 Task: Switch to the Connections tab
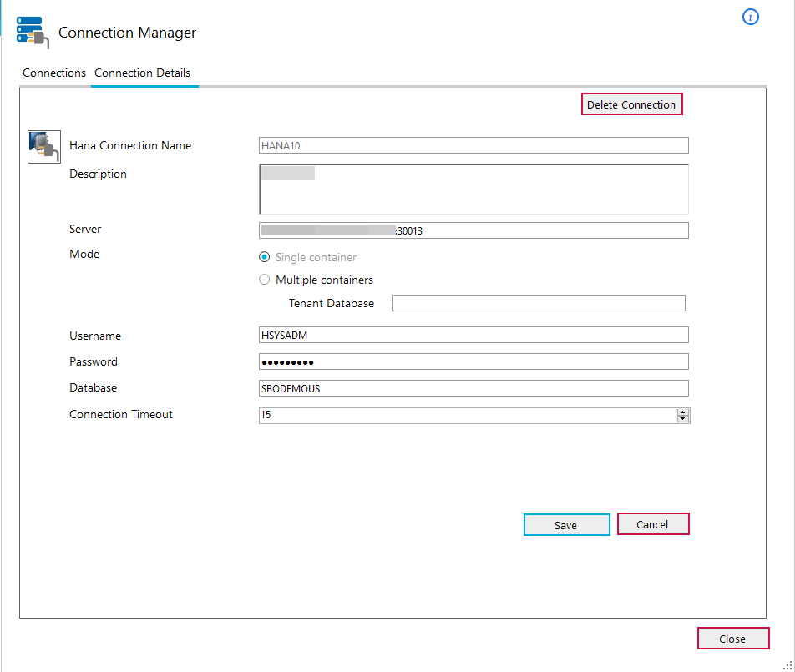(54, 73)
